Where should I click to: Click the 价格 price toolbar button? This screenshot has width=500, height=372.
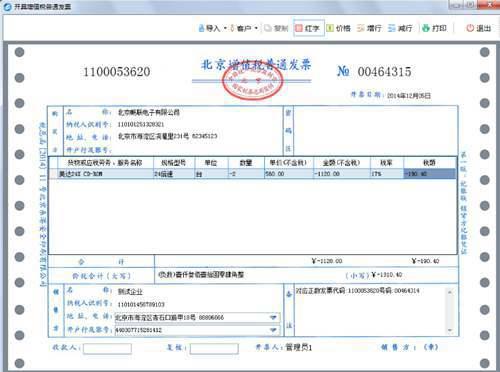tap(339, 28)
